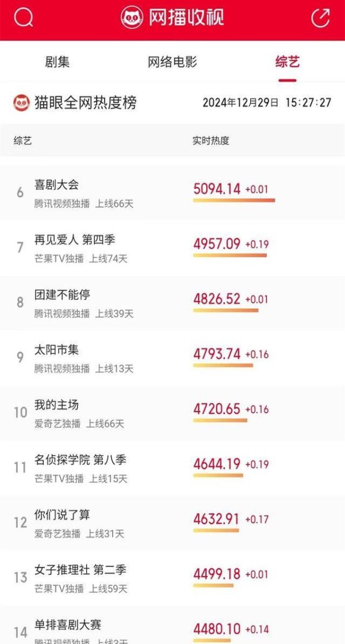Tap the search magnifier icon
This screenshot has width=345, height=644.
(24, 18)
